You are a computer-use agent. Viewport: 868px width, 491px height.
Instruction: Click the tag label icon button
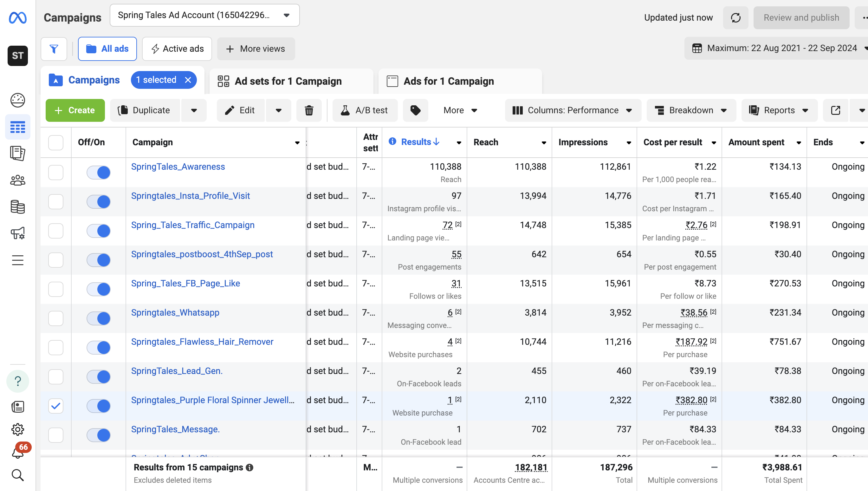416,110
